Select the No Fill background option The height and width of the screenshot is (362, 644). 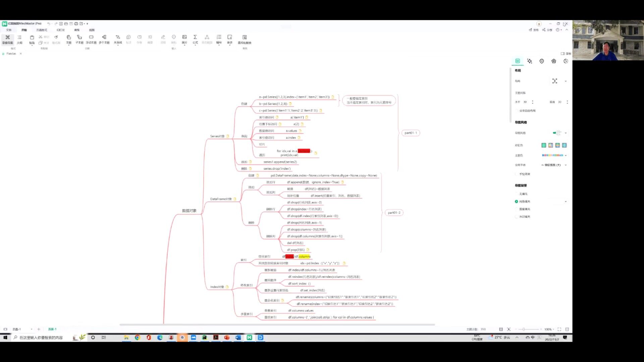coord(517,194)
